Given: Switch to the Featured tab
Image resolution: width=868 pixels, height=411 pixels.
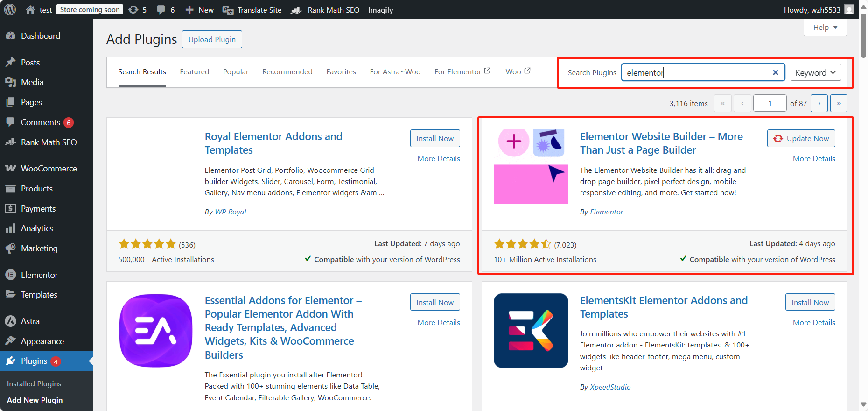Looking at the screenshot, I should [194, 72].
